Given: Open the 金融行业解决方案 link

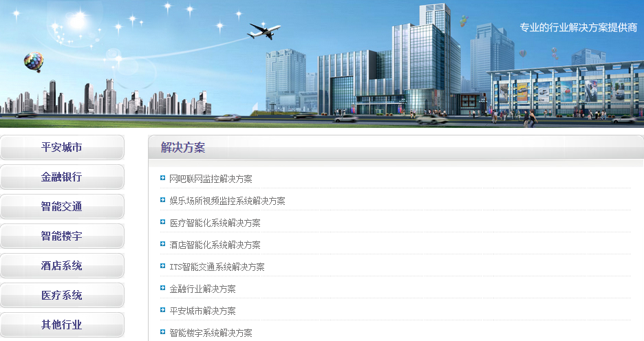Looking at the screenshot, I should tap(202, 289).
